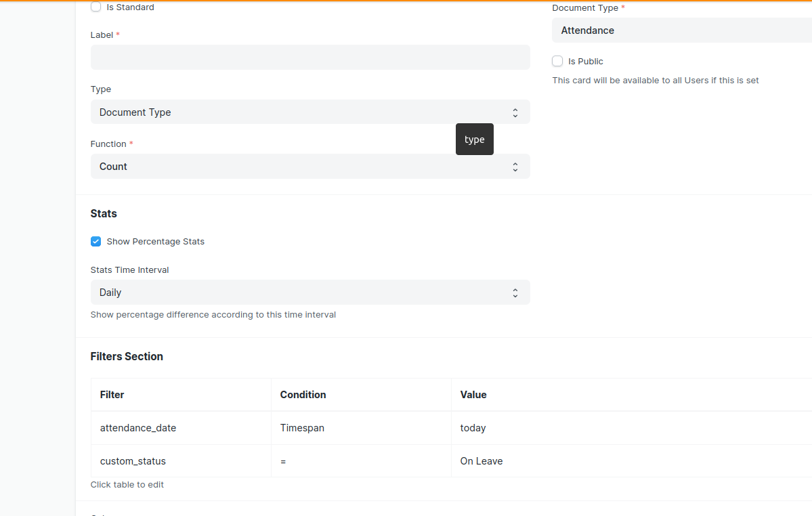Tick the Is Standard checkbox

(95, 7)
